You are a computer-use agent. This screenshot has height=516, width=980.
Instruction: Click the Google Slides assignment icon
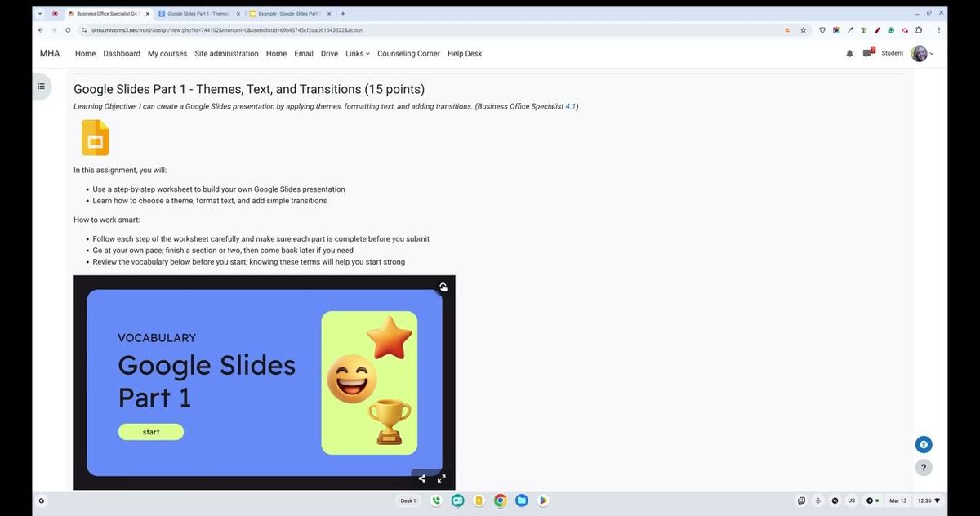(x=95, y=137)
